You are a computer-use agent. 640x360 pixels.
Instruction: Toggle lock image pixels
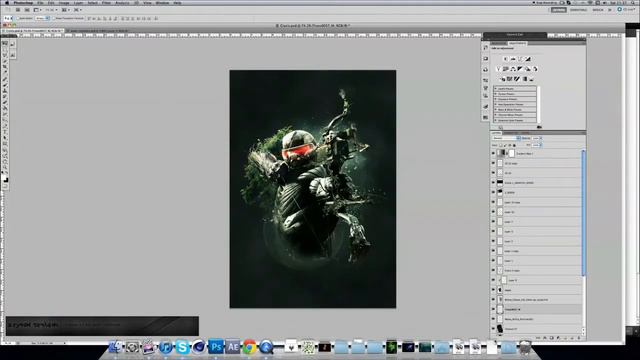[x=505, y=145]
